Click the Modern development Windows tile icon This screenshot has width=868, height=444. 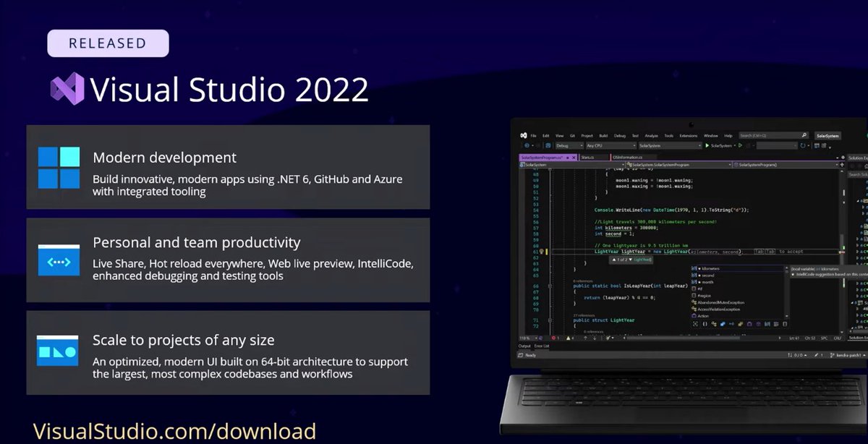[59, 168]
